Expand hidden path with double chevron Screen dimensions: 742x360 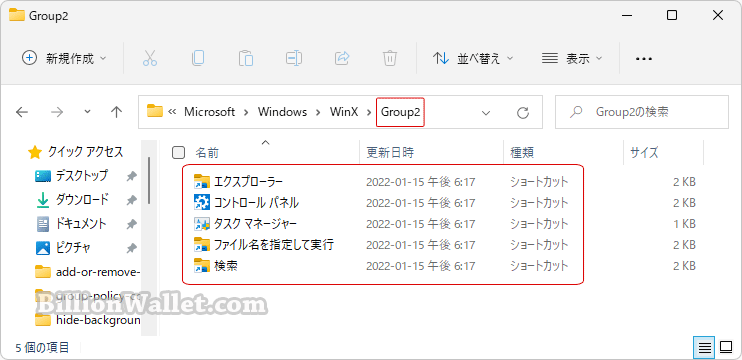[x=172, y=112]
